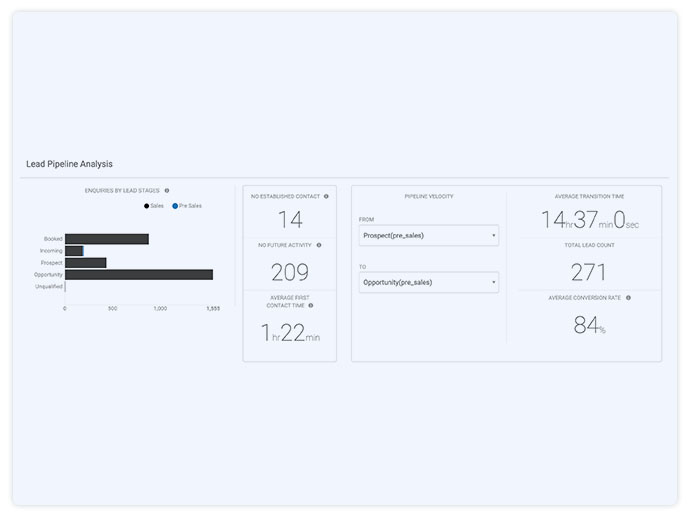This screenshot has height=517, width=689.
Task: Click the 1hr 22min average contact time
Action: (x=290, y=333)
